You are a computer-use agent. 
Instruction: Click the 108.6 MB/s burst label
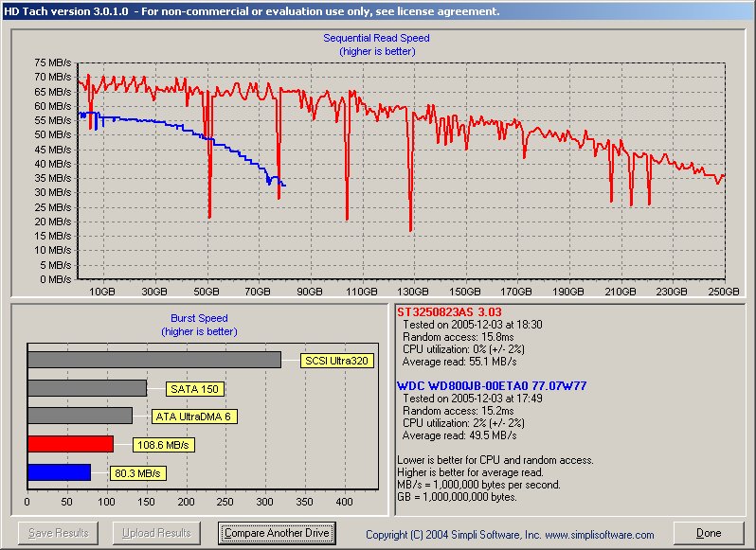(x=164, y=445)
